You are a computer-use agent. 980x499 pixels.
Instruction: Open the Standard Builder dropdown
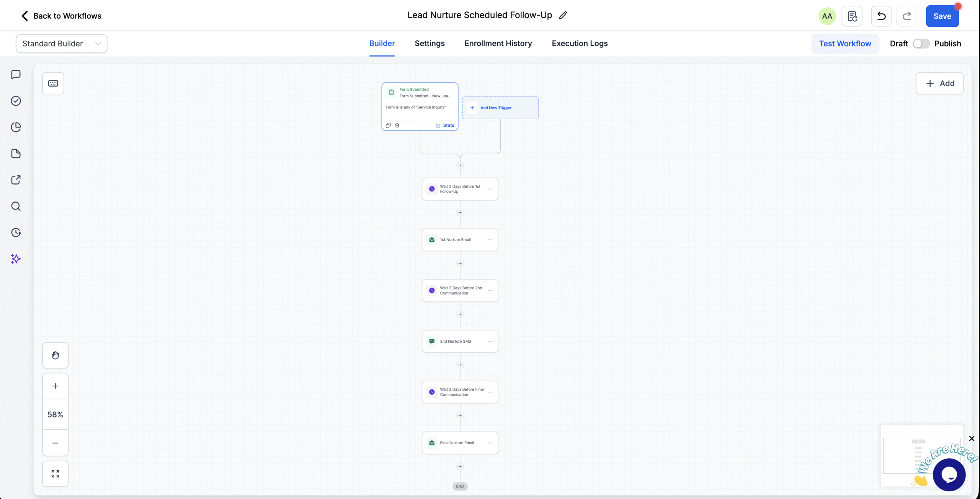[62, 44]
